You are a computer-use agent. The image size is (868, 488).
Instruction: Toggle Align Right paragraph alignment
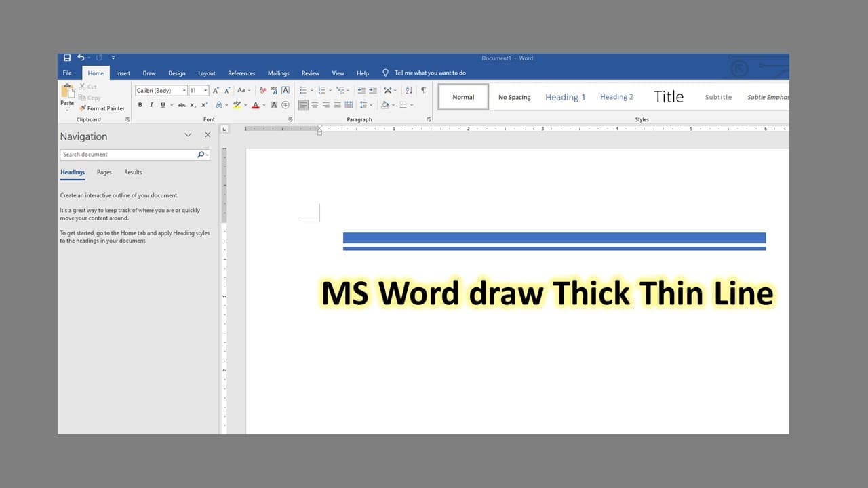coord(326,105)
